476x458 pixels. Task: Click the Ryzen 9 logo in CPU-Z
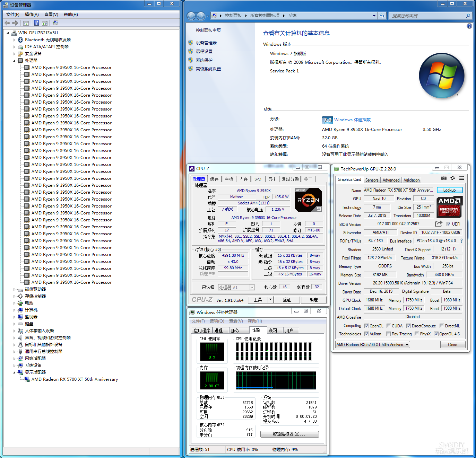(x=308, y=200)
